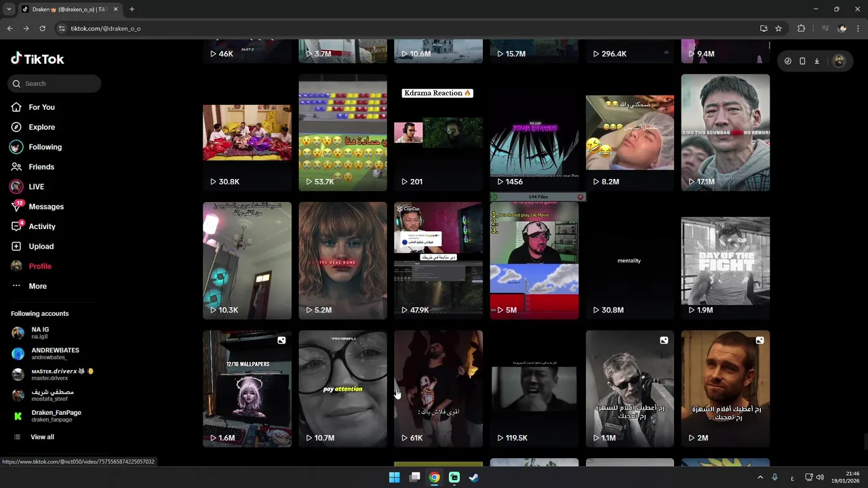Open the More options menu
The width and height of the screenshot is (868, 488).
click(37, 286)
